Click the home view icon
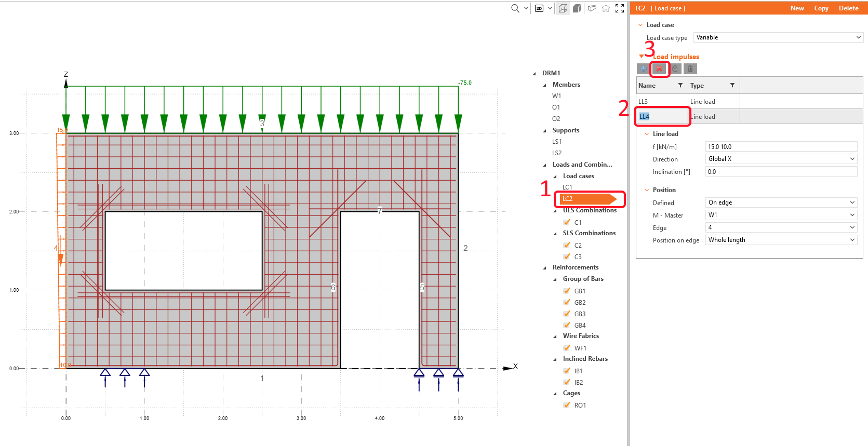Image resolution: width=868 pixels, height=446 pixels. coord(606,8)
